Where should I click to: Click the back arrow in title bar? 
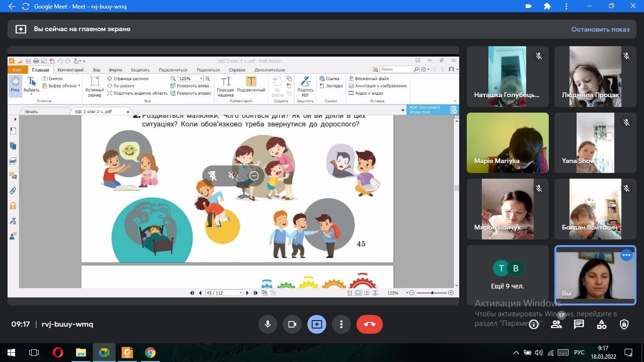[12, 7]
